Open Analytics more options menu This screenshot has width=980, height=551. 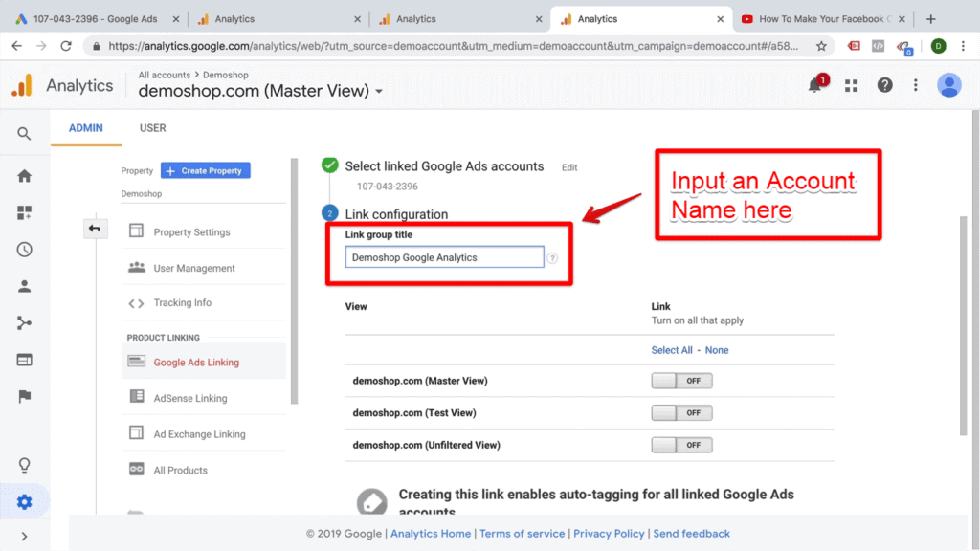(916, 85)
